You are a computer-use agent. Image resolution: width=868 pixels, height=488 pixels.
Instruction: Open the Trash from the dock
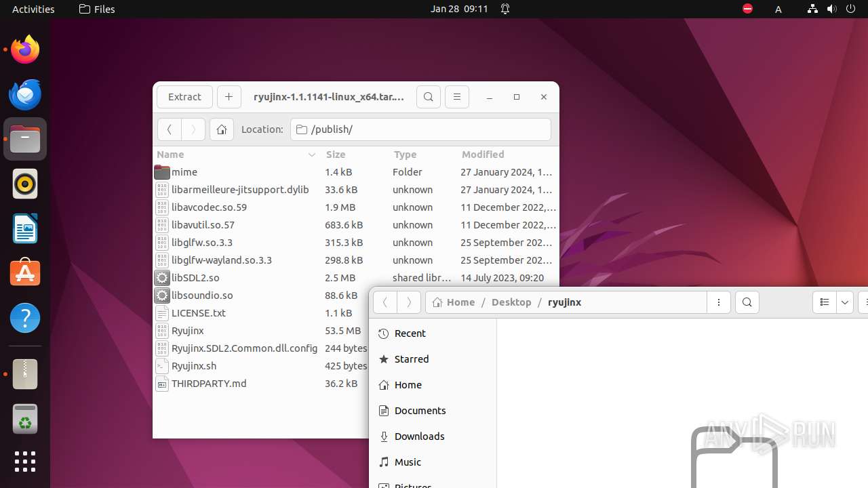click(25, 419)
